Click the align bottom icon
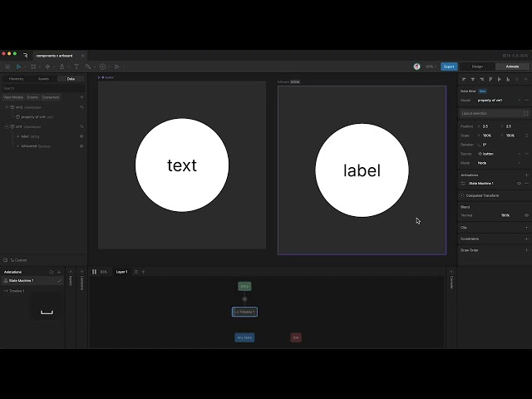Image resolution: width=532 pixels, height=399 pixels. pos(508,79)
